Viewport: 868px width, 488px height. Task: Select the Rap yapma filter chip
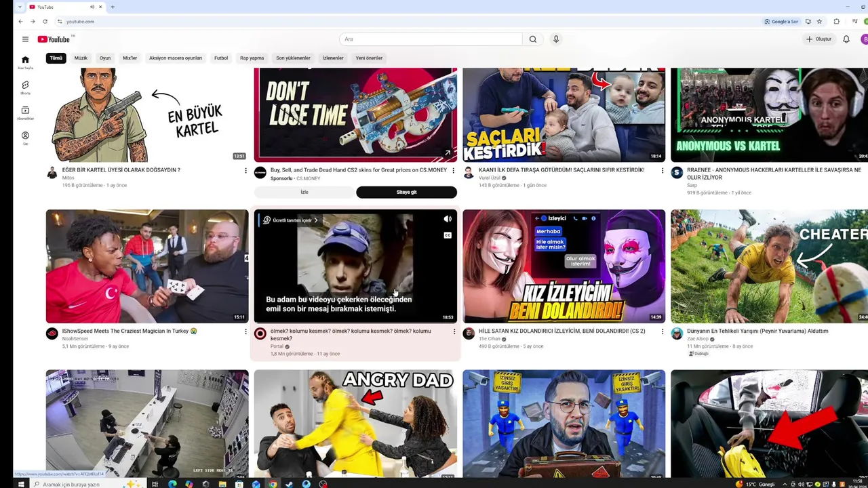coord(252,58)
